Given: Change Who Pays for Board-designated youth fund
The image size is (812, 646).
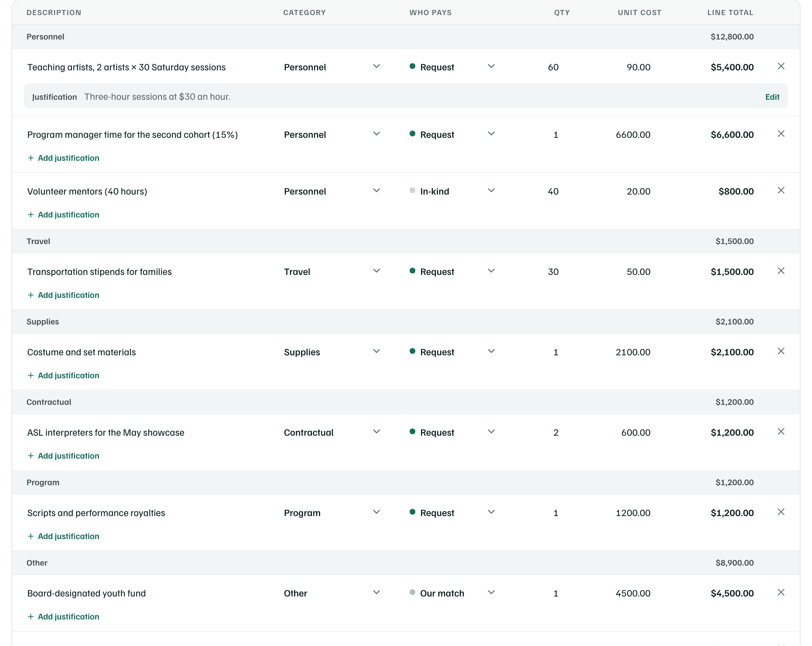Looking at the screenshot, I should tap(452, 593).
